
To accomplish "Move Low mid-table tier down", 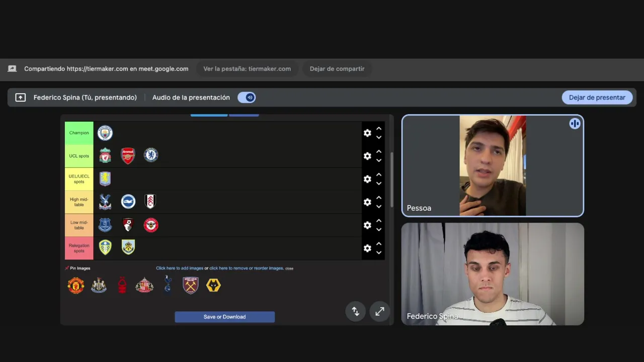I will (x=379, y=230).
